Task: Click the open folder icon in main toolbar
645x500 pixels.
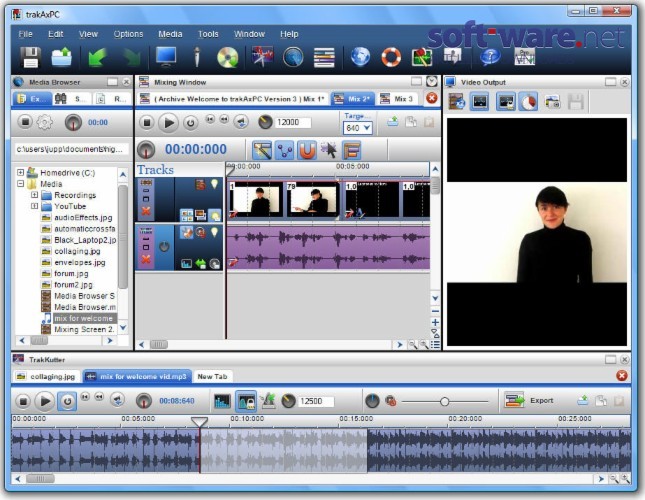Action: point(62,57)
